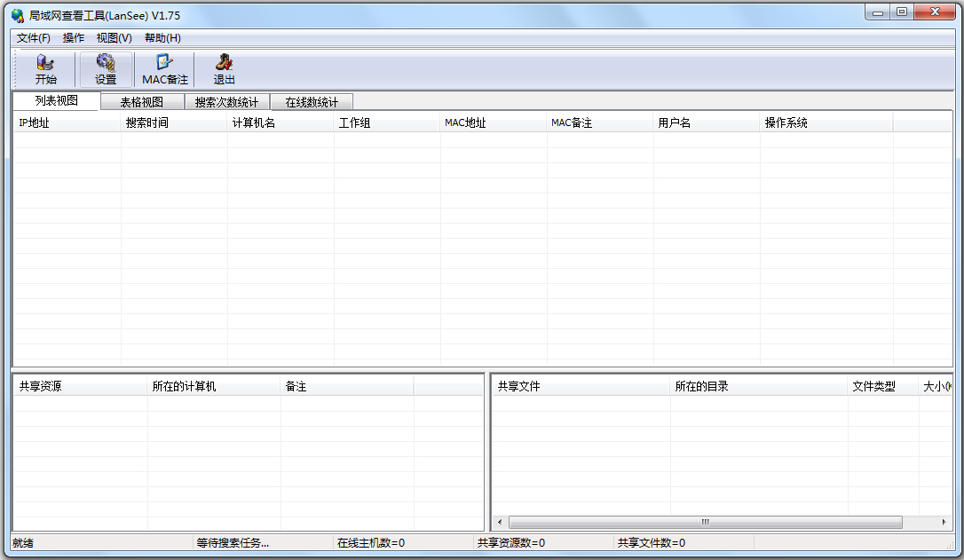Open the 视图(V) menu
The height and width of the screenshot is (560, 964).
[113, 37]
